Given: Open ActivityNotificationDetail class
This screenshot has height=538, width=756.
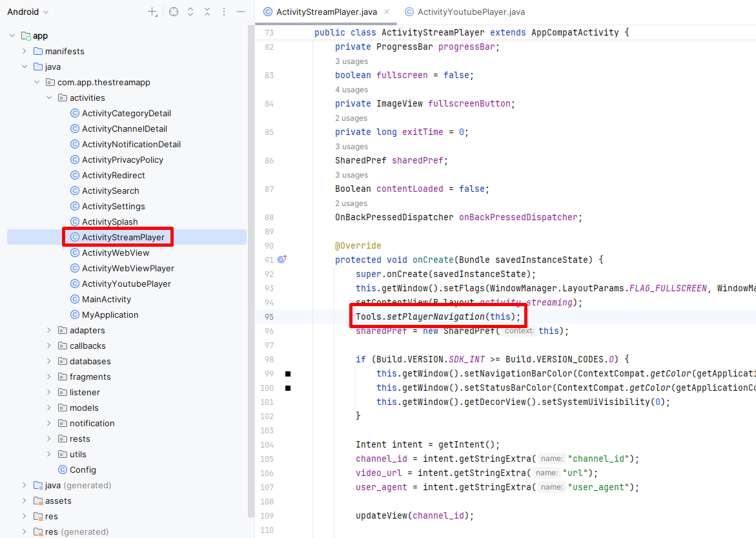Looking at the screenshot, I should [x=126, y=144].
